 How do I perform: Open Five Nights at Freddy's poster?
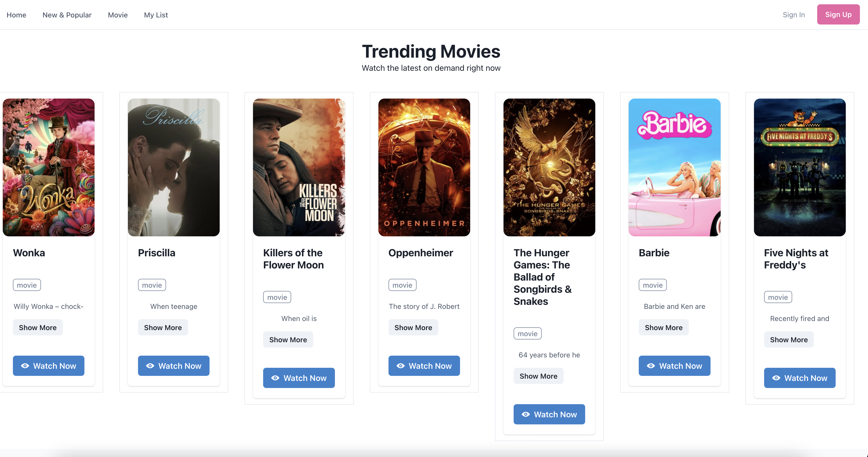click(800, 167)
